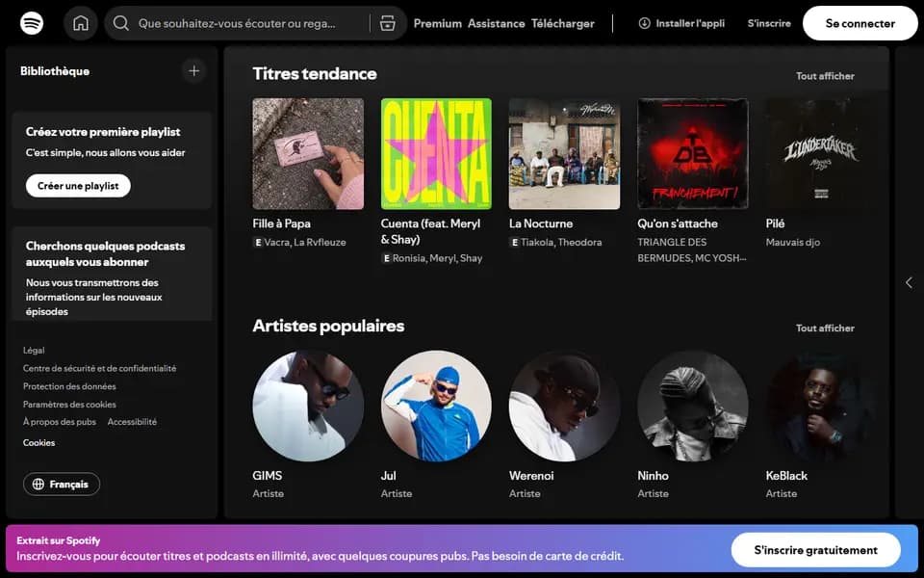Click the name 'GIMS'
Viewport: 924px width, 578px height.
(x=268, y=475)
